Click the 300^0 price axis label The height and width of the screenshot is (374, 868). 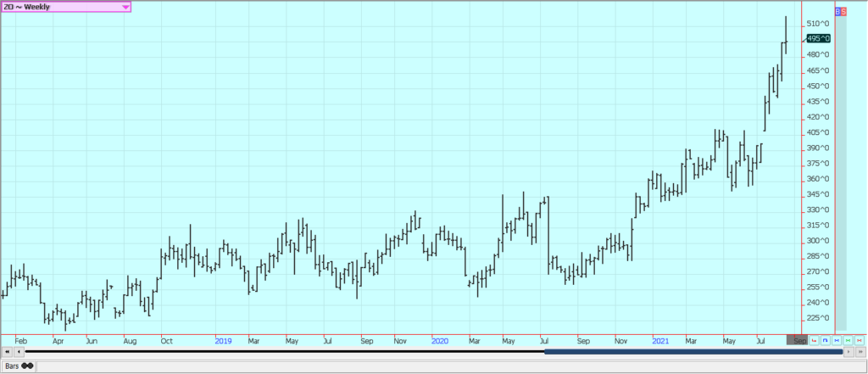tap(818, 241)
